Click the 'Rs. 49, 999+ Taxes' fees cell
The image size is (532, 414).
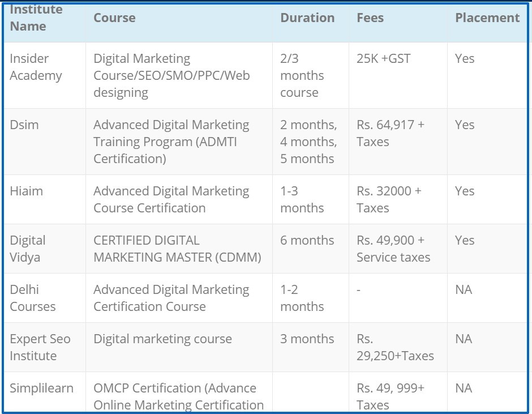398,392
